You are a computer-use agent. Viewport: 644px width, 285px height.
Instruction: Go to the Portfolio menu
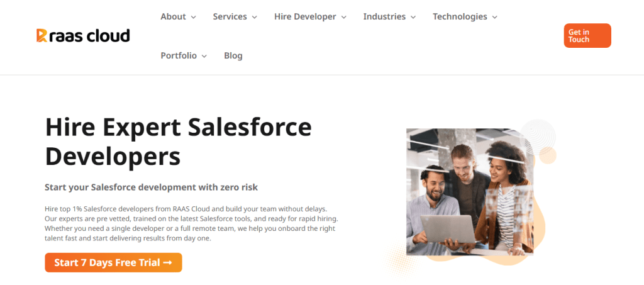point(179,56)
